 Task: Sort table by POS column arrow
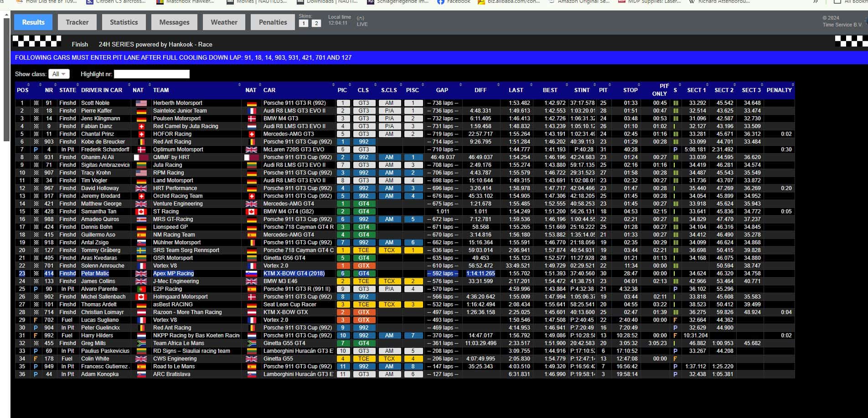click(29, 85)
